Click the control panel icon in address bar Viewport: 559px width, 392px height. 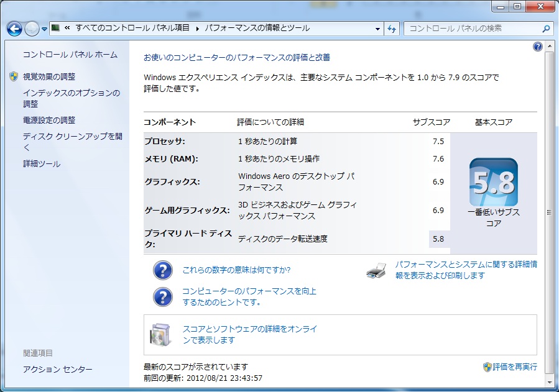coord(55,28)
